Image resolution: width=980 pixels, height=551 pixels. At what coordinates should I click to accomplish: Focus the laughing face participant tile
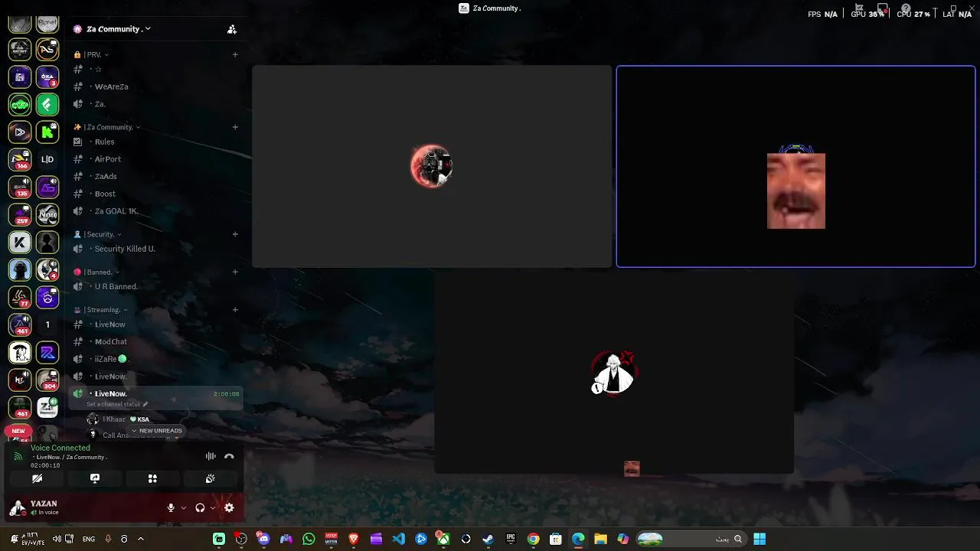pos(795,167)
